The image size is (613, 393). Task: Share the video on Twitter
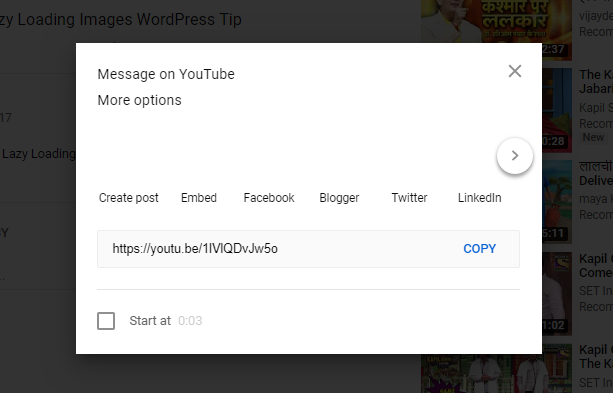(x=409, y=198)
